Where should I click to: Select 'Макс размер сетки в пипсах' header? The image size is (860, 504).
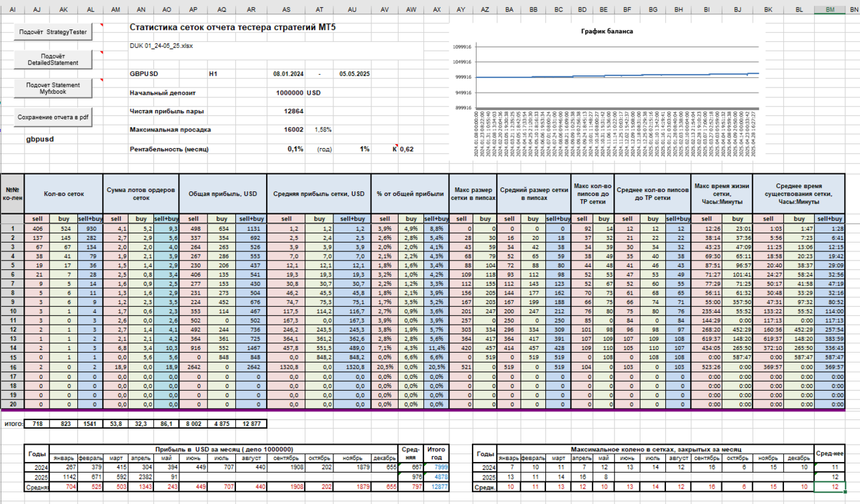click(x=471, y=193)
